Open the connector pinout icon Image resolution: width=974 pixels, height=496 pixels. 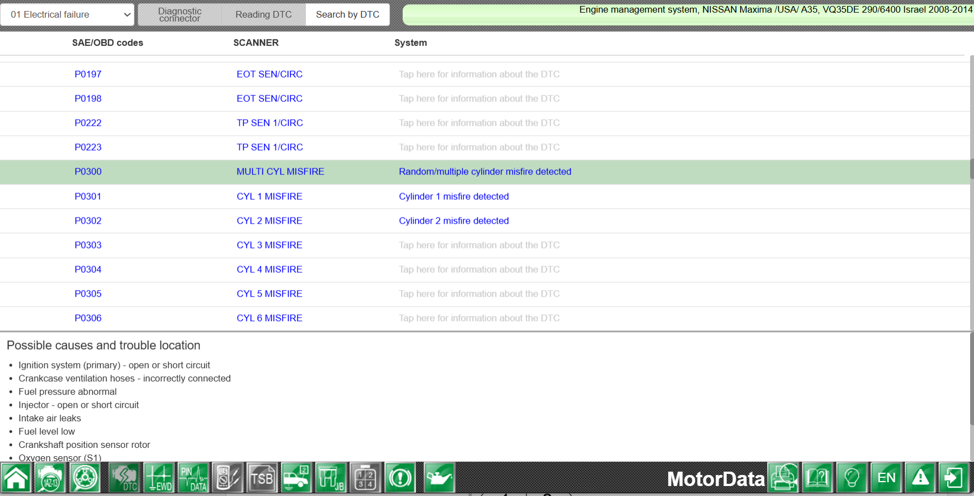pos(366,478)
